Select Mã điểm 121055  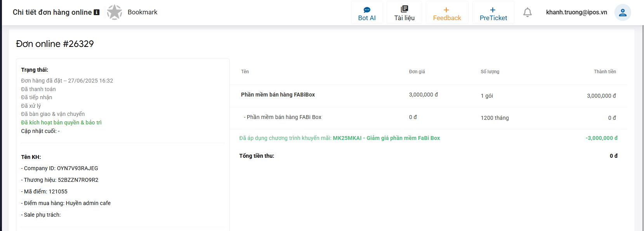coord(44,191)
